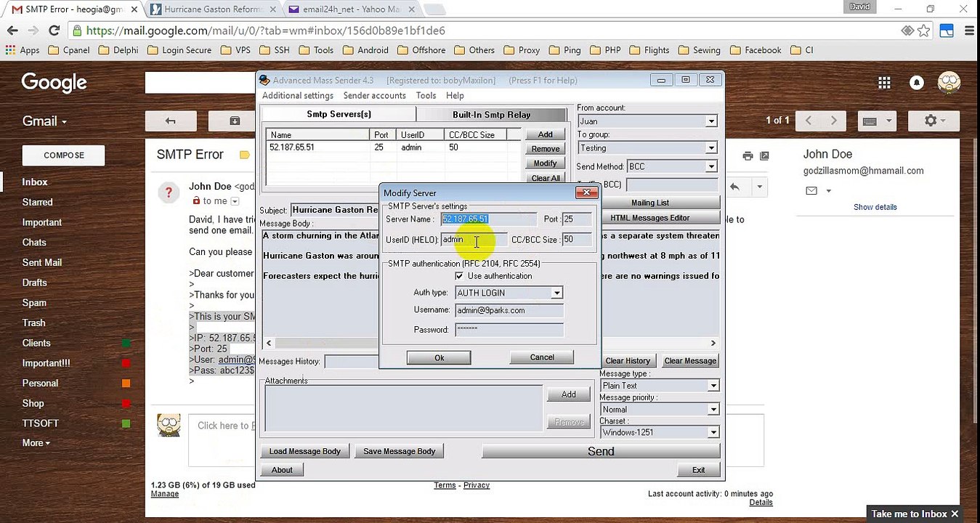Open Auth type dropdown
The width and height of the screenshot is (980, 523).
[x=556, y=293]
